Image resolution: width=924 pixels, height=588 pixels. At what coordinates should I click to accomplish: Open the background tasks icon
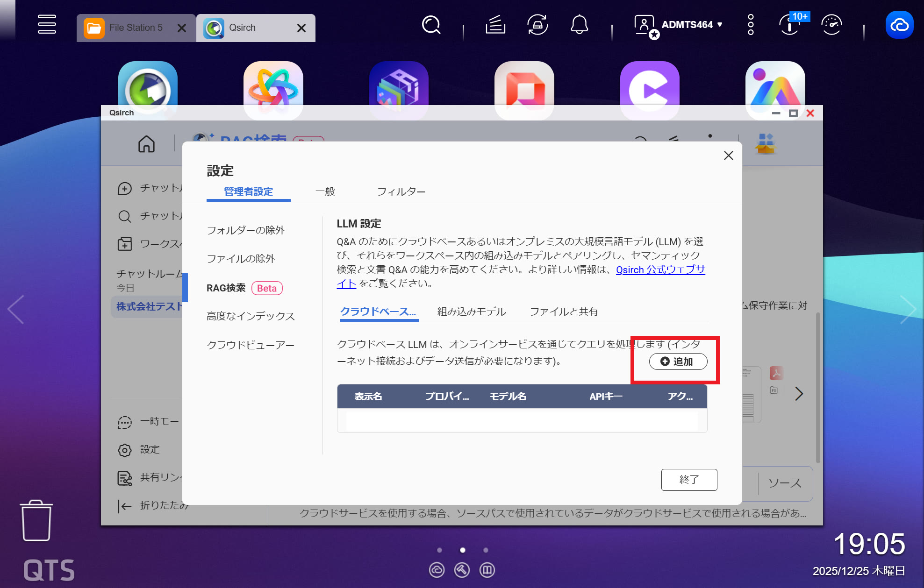point(495,24)
